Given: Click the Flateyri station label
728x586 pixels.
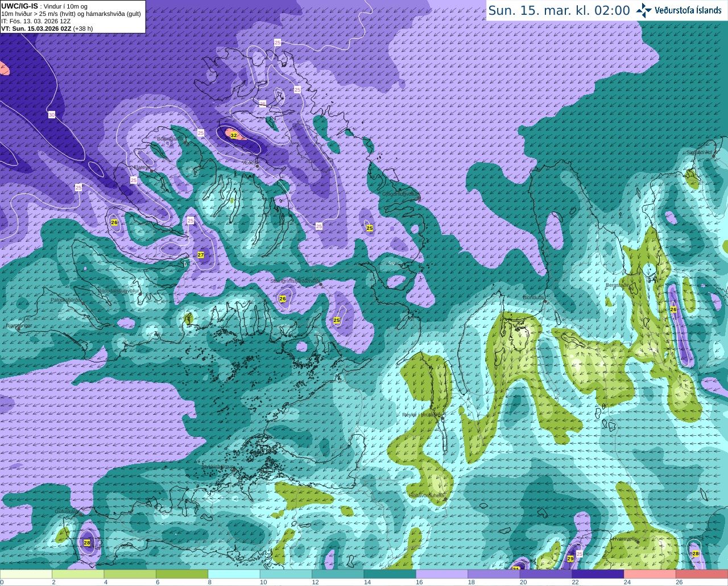Looking at the screenshot, I should tap(142, 168).
